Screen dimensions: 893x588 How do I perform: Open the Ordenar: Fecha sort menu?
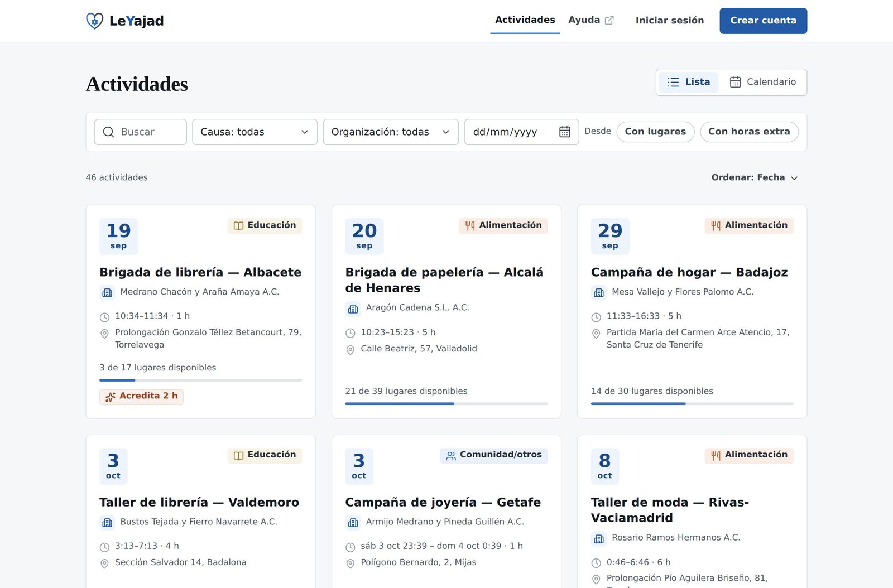(755, 177)
